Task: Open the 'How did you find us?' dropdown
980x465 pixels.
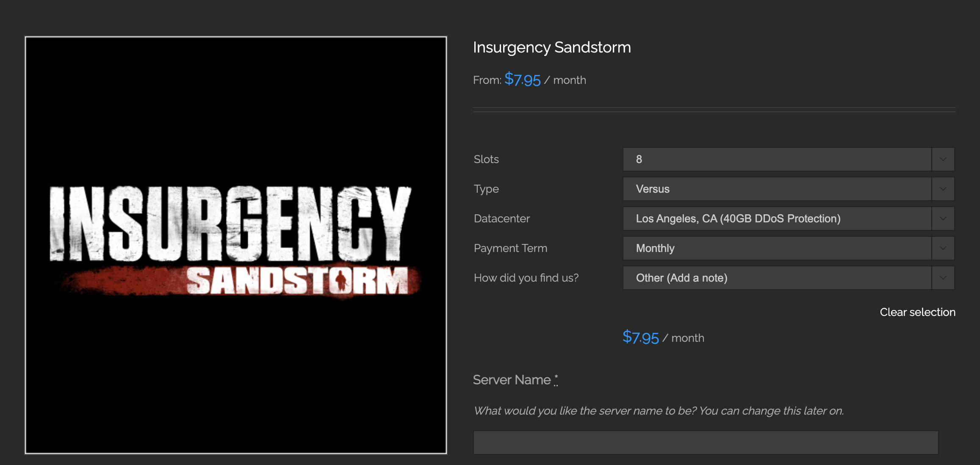Action: [x=789, y=278]
